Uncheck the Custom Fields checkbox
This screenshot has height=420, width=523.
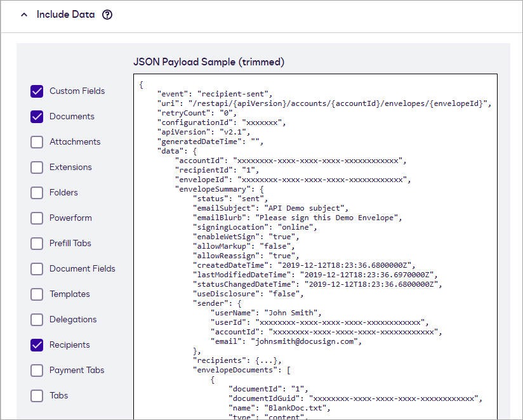pos(37,91)
